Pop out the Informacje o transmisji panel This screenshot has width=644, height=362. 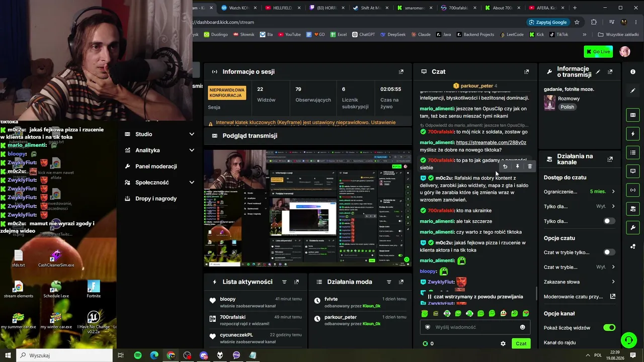tap(610, 72)
